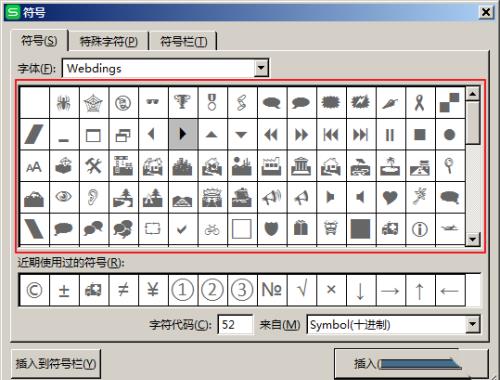
Task: Insert recent yen ¥ symbol
Action: point(153,290)
